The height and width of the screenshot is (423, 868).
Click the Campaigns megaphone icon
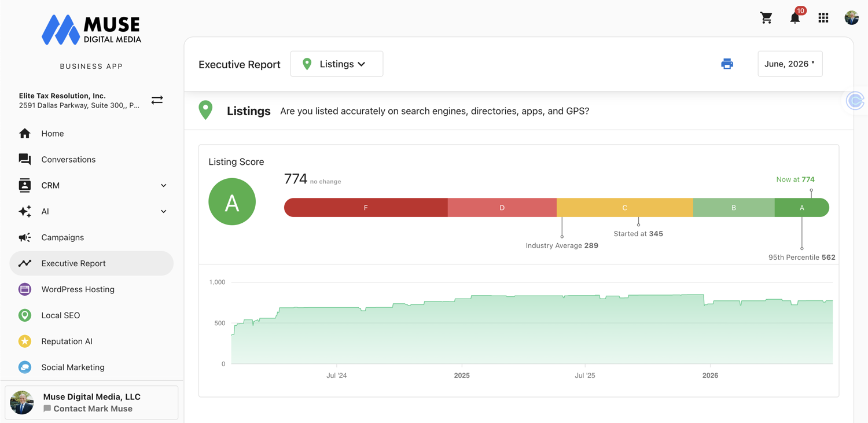coord(25,237)
